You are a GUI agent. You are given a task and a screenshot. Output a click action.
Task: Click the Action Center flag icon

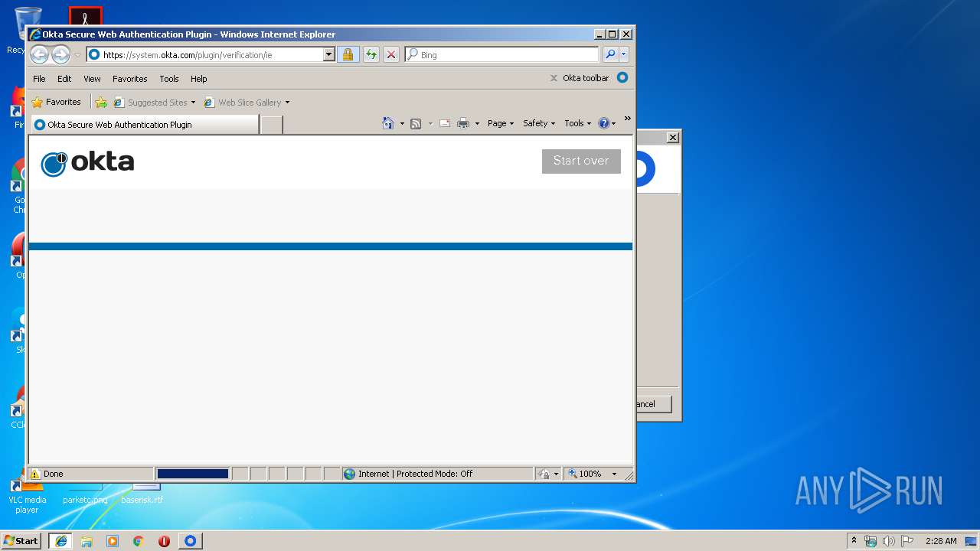coord(907,541)
